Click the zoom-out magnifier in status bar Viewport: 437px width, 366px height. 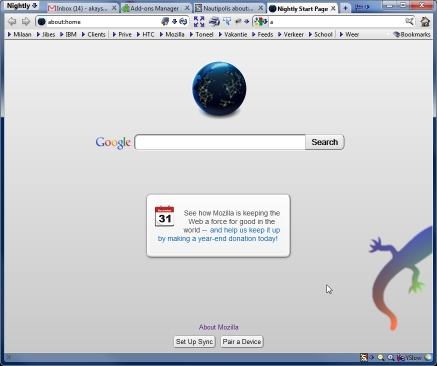tap(381, 358)
